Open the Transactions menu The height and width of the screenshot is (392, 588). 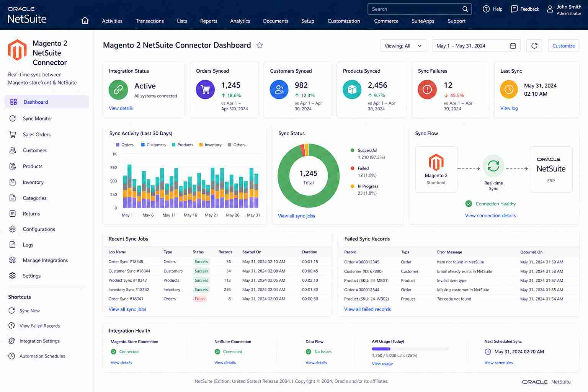[x=150, y=21]
